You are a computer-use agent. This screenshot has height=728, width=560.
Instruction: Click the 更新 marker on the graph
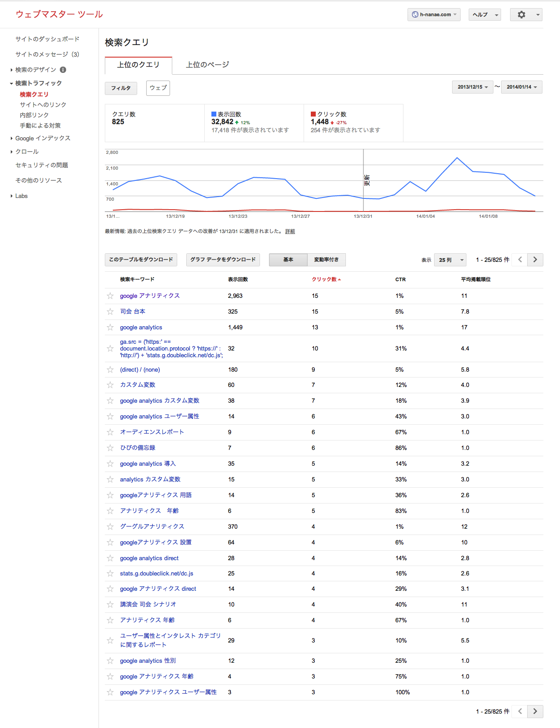[x=367, y=180]
